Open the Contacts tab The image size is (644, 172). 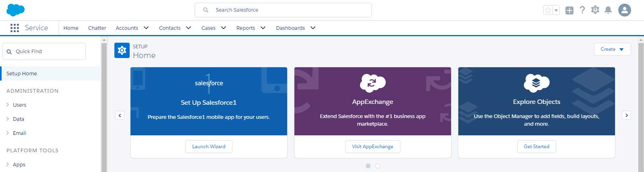[170, 28]
